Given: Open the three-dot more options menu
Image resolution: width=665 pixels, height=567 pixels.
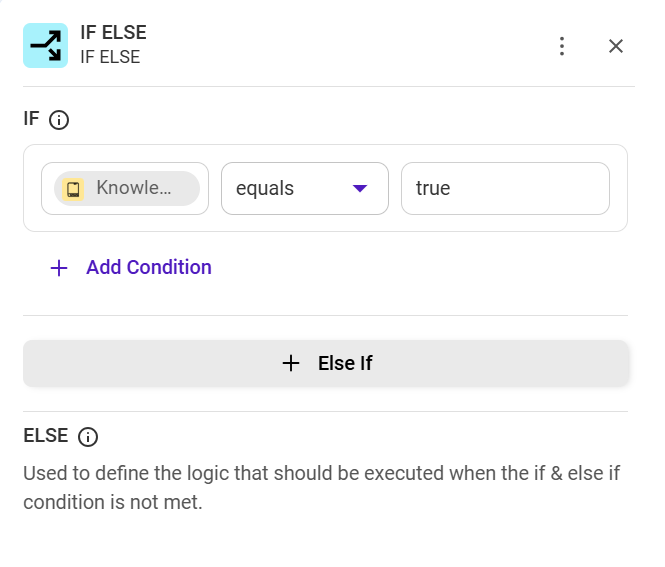Looking at the screenshot, I should click(562, 46).
